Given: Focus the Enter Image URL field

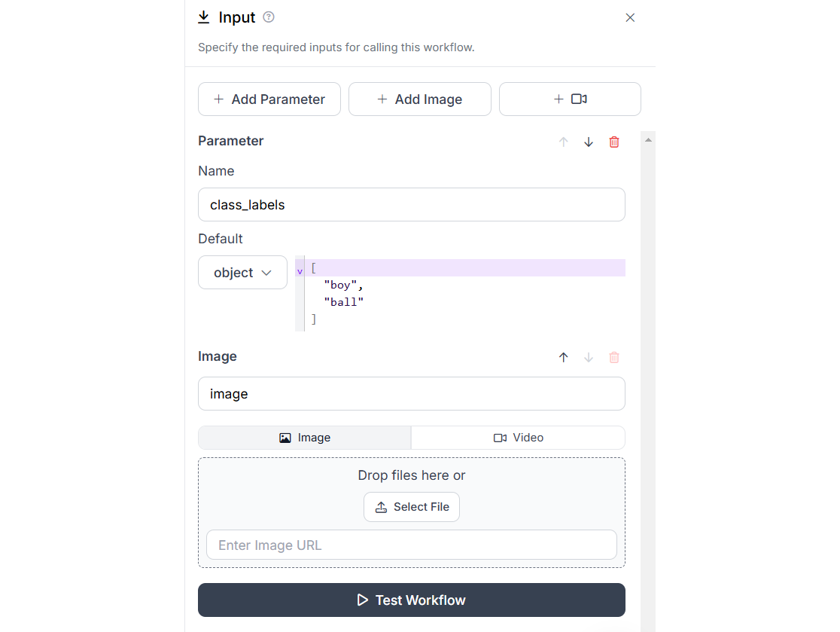Looking at the screenshot, I should (x=412, y=545).
